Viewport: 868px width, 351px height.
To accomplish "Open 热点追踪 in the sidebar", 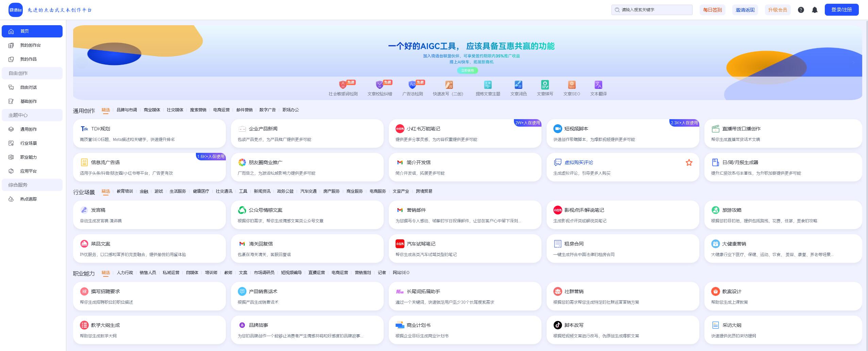I will [32, 199].
